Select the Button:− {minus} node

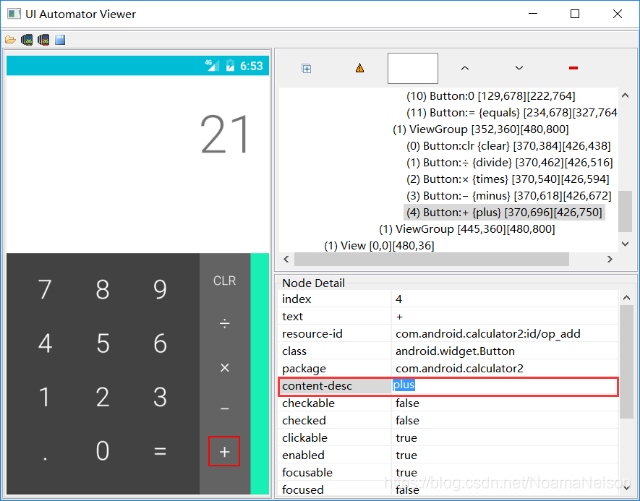click(x=509, y=196)
